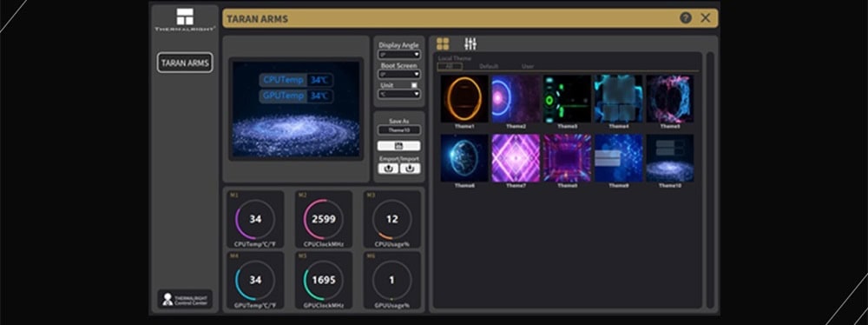868x325 pixels.
Task: Select the User theme tab
Action: point(528,67)
